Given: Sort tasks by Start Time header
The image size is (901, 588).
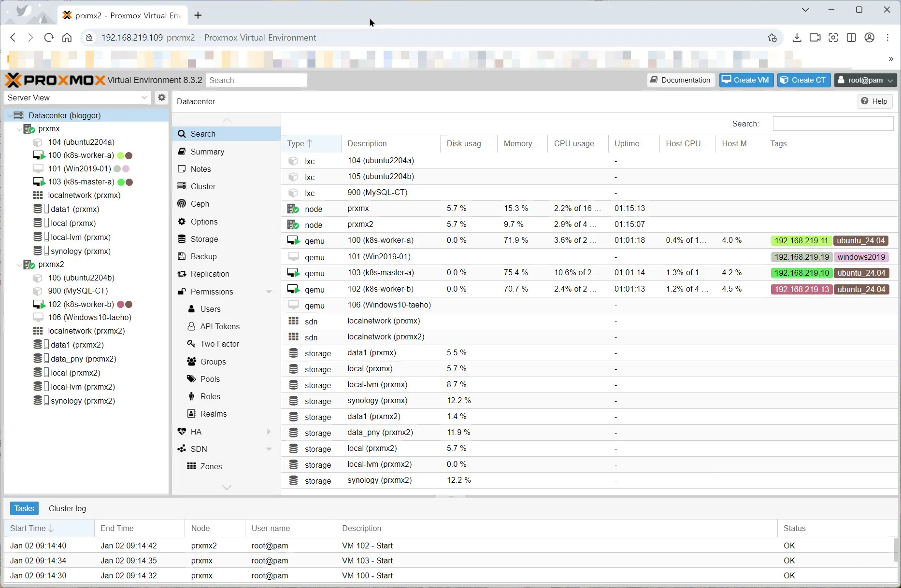Looking at the screenshot, I should [49, 528].
